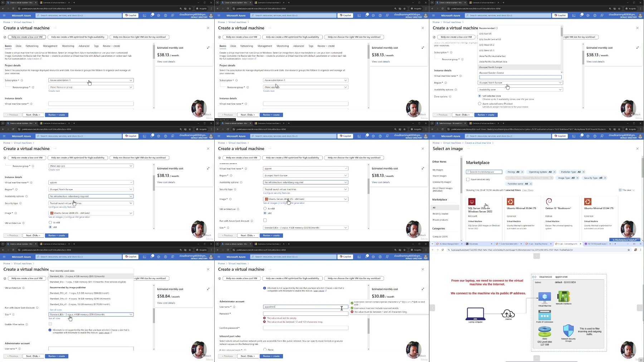644x362 pixels.
Task: Click the Password field under Administrator account
Action: (306, 314)
